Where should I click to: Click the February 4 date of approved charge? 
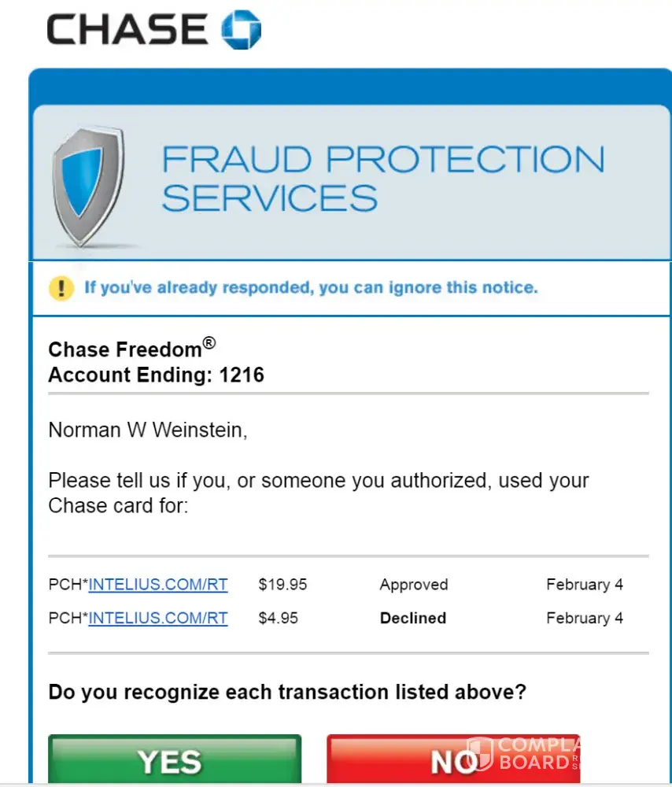pyautogui.click(x=585, y=585)
